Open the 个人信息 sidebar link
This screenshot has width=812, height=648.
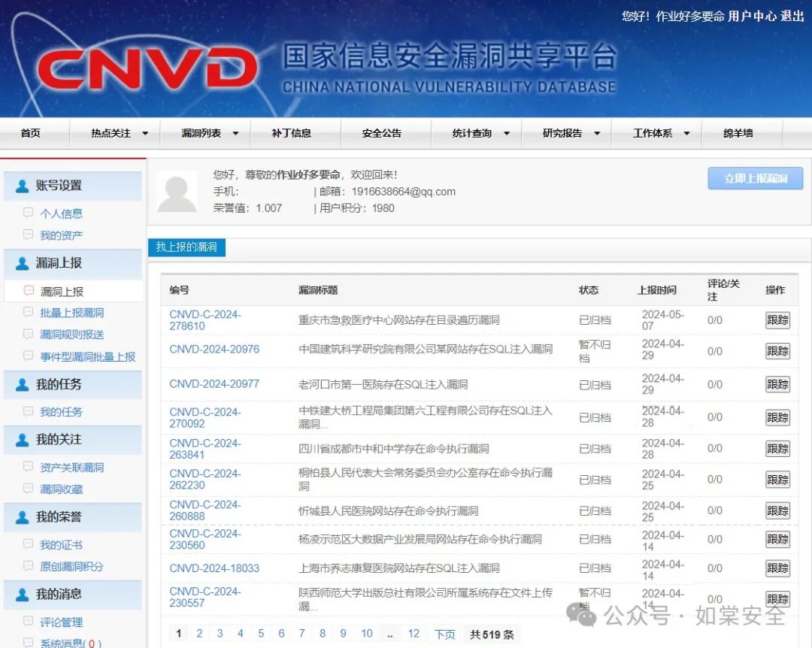click(x=61, y=213)
